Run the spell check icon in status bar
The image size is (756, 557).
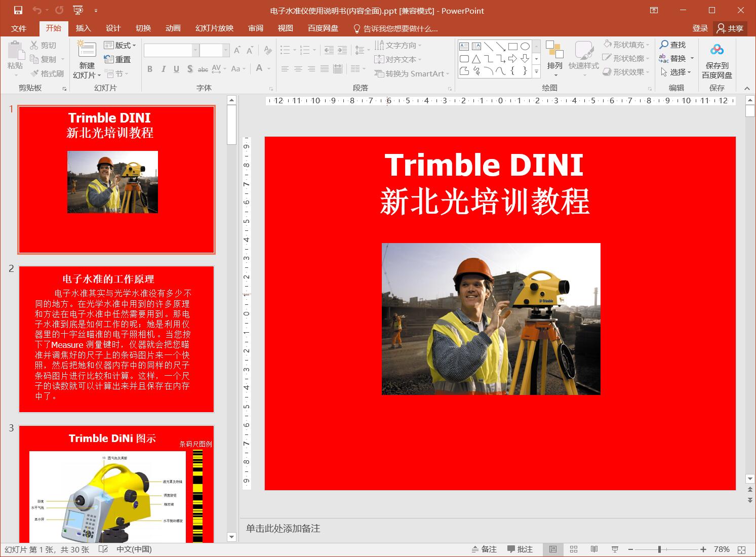(x=103, y=549)
